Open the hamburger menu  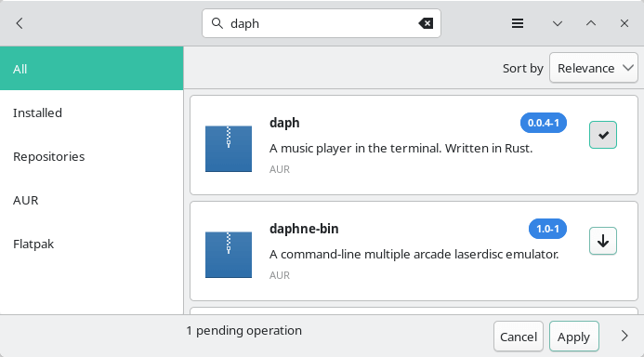click(518, 23)
